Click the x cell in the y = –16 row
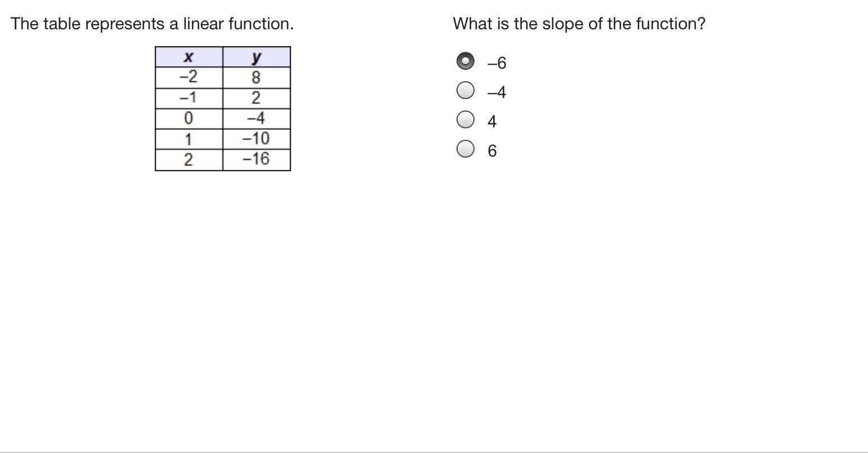This screenshot has height=454, width=868. click(x=189, y=160)
